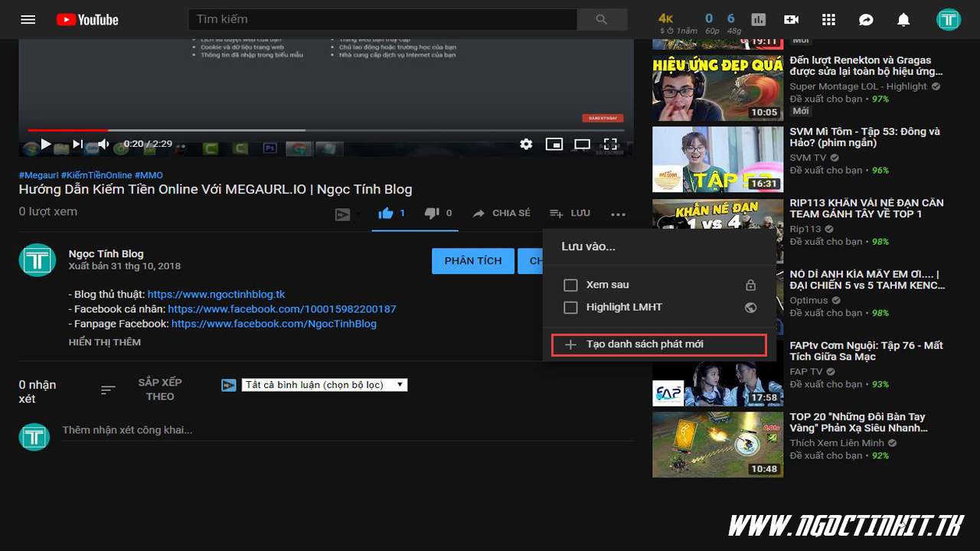The height and width of the screenshot is (551, 980).
Task: Open the Renekton và Gragas video thumbnail
Action: click(717, 87)
